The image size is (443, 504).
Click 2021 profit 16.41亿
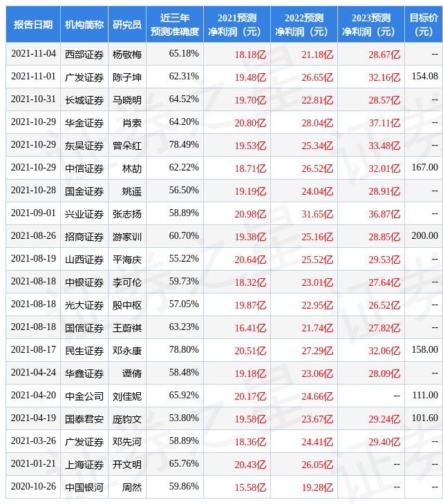coord(250,328)
